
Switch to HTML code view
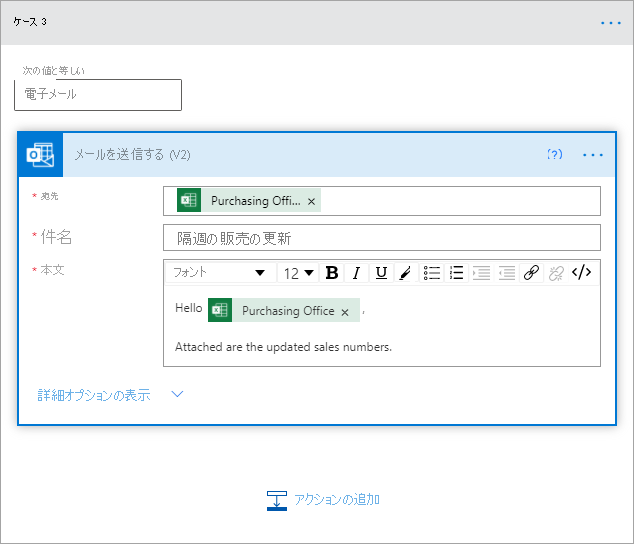tap(581, 272)
